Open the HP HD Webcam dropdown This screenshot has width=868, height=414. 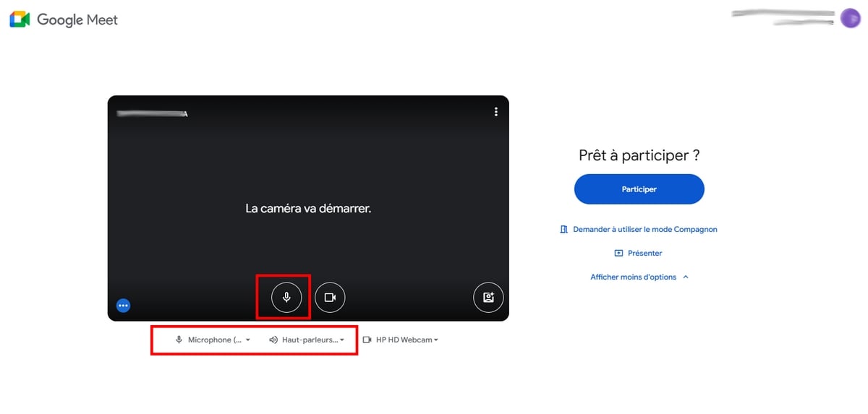click(x=400, y=340)
